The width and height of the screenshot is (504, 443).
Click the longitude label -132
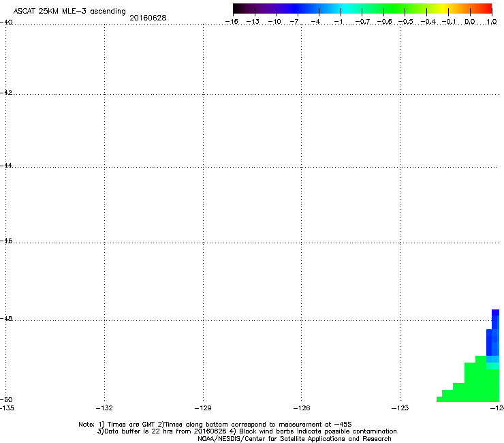pyautogui.click(x=104, y=408)
